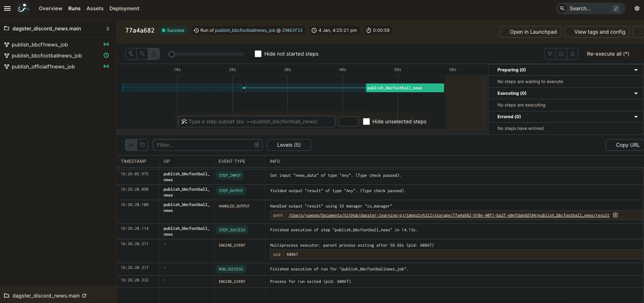Click the publish_bbcfootball_news Gantt bar
Screen dimensions: 644x303
[x=405, y=88]
